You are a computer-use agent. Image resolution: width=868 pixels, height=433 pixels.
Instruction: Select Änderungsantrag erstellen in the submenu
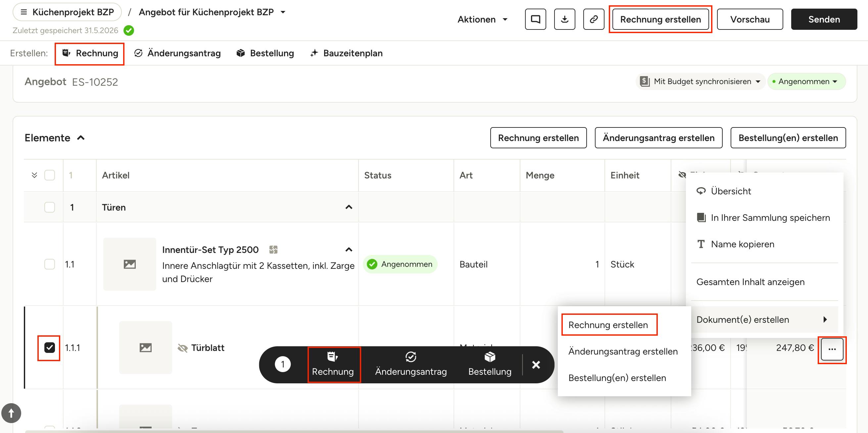pyautogui.click(x=624, y=351)
